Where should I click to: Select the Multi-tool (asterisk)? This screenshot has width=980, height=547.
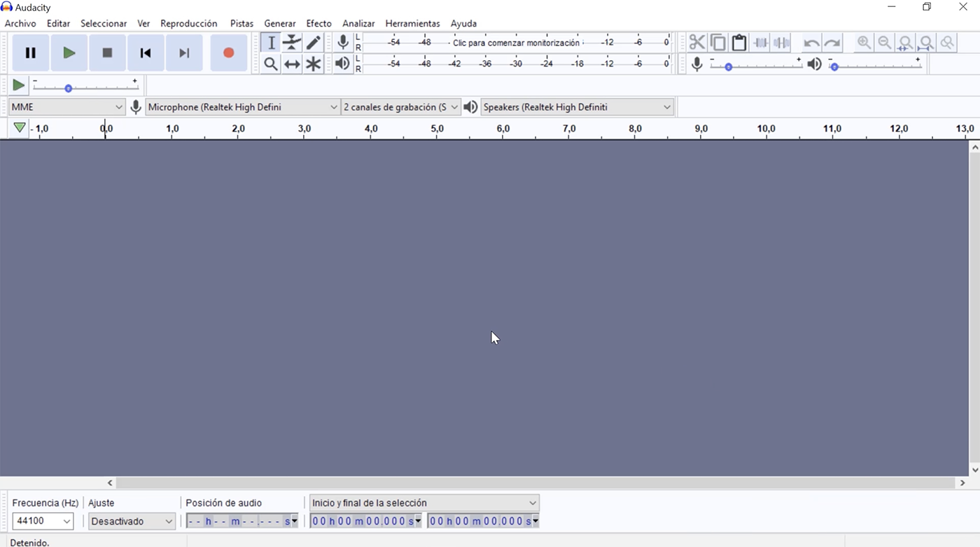[x=313, y=64]
